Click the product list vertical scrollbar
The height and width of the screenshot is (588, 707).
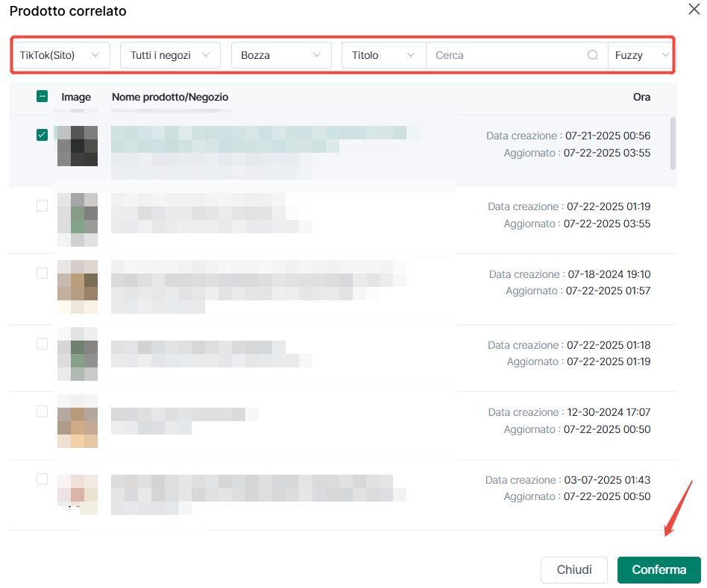coord(673,143)
